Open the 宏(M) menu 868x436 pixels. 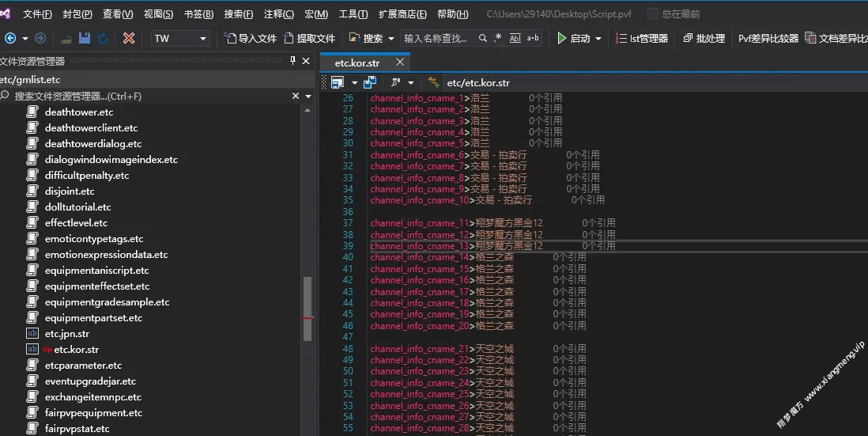tap(316, 14)
